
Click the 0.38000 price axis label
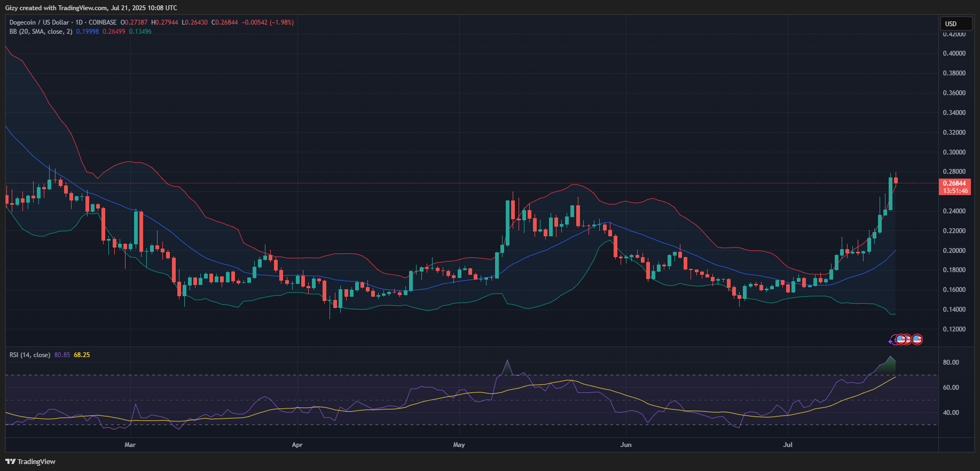tap(954, 73)
